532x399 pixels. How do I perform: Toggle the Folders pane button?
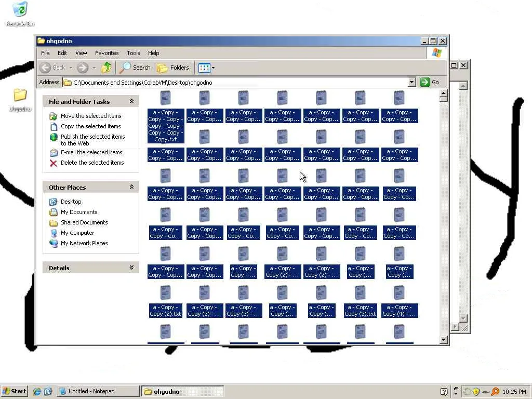173,68
